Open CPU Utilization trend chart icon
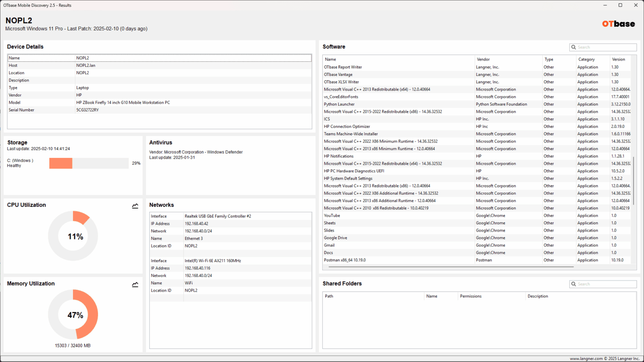The image size is (644, 362). click(x=135, y=206)
